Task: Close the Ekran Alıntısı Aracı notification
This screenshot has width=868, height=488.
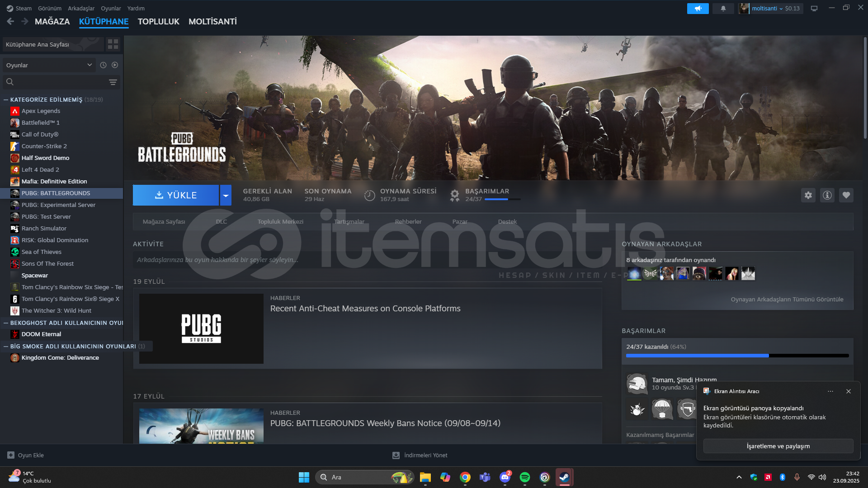Action: coord(849,391)
